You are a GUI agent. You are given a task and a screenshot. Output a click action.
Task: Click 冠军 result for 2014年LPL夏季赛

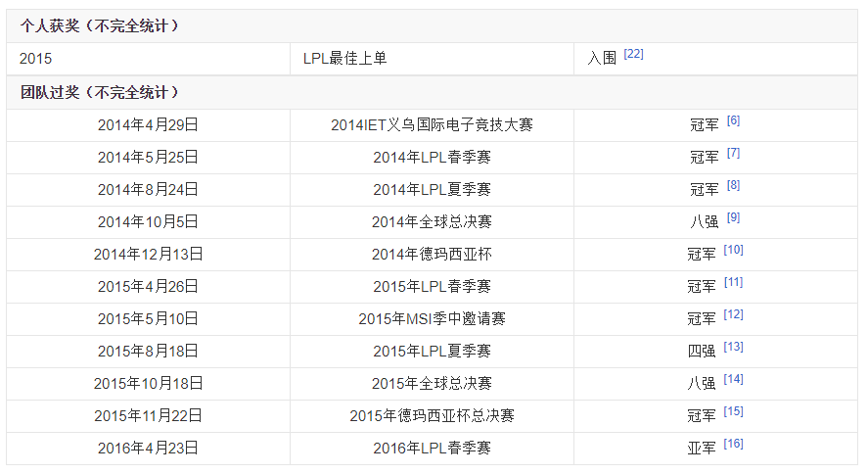point(705,189)
